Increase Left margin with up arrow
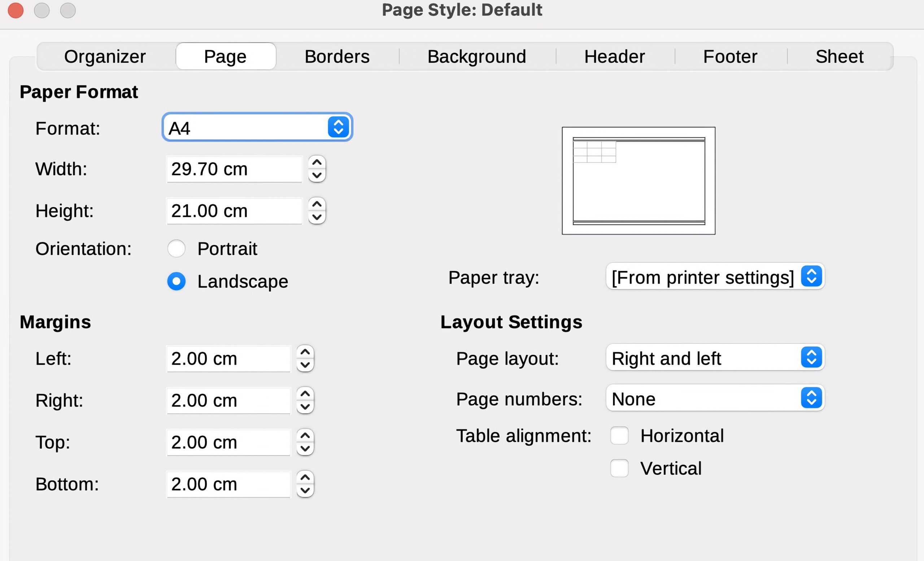The width and height of the screenshot is (924, 561). 305,352
